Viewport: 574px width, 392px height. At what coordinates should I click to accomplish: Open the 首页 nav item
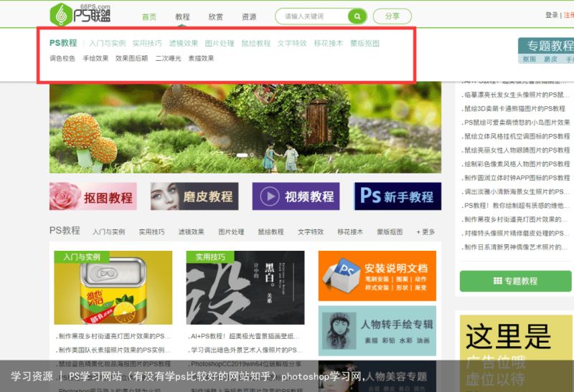click(149, 16)
